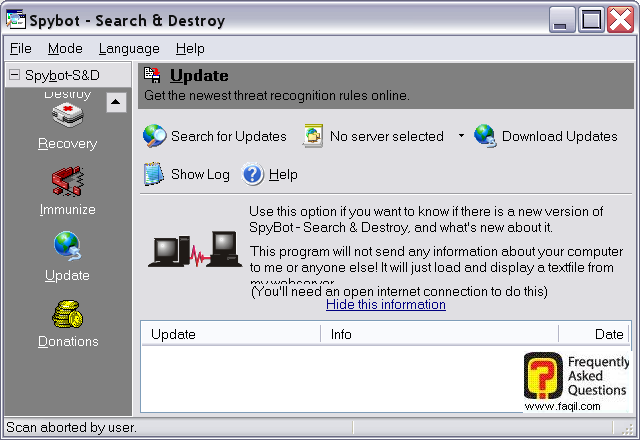
Task: Click the Show Log notepad icon
Action: pyautogui.click(x=154, y=174)
